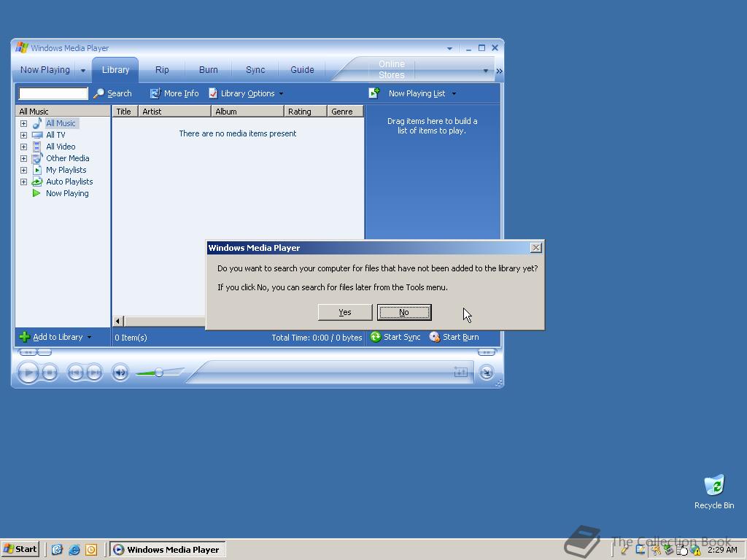747x560 pixels.
Task: Switch to the Now Playing tab
Action: click(44, 69)
